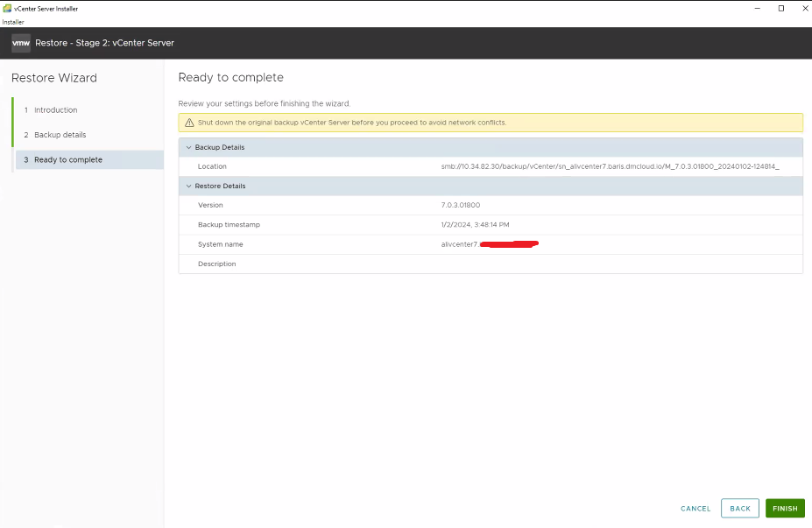Go to step 1 Introduction
This screenshot has width=812, height=528.
click(x=55, y=110)
